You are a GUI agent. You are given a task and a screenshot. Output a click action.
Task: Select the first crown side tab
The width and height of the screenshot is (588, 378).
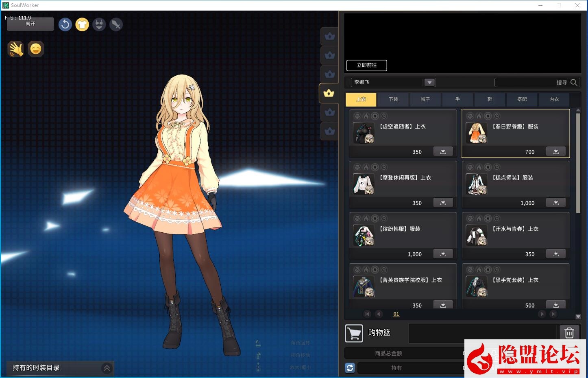click(330, 36)
